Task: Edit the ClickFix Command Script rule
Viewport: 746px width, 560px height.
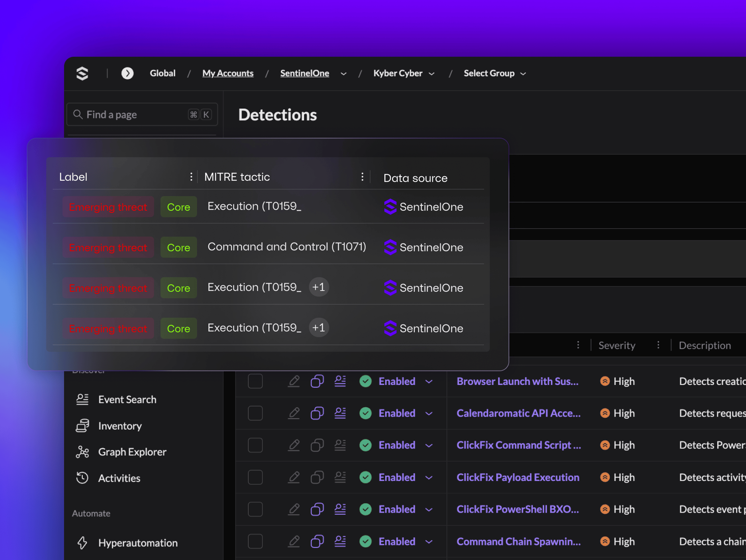Action: tap(294, 445)
